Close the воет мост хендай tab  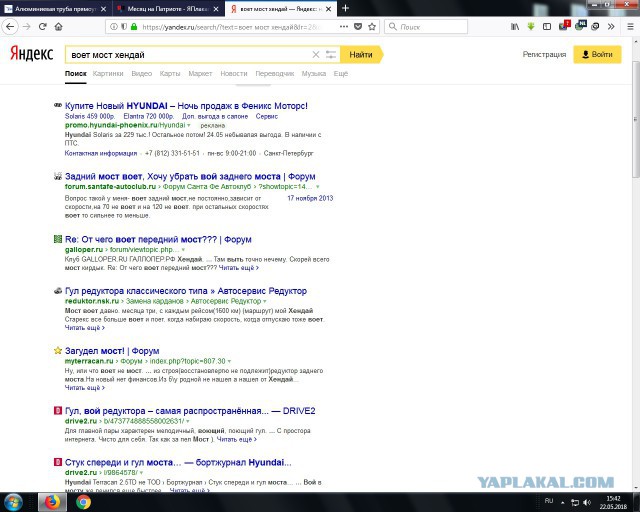pyautogui.click(x=329, y=9)
